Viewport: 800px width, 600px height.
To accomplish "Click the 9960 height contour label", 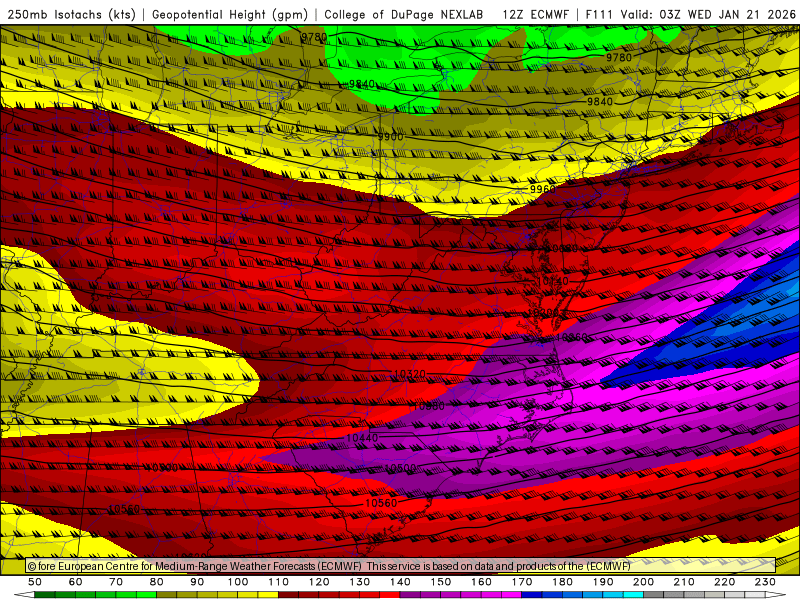I will [x=542, y=189].
